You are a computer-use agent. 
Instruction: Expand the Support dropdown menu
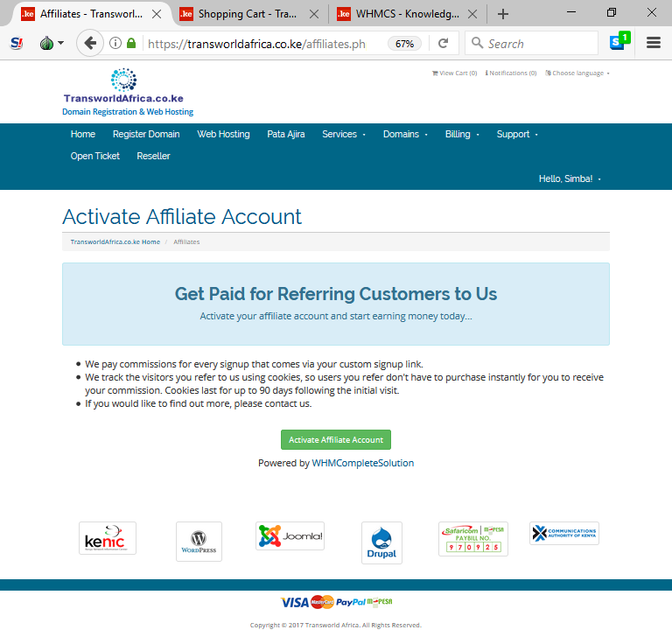click(x=517, y=134)
